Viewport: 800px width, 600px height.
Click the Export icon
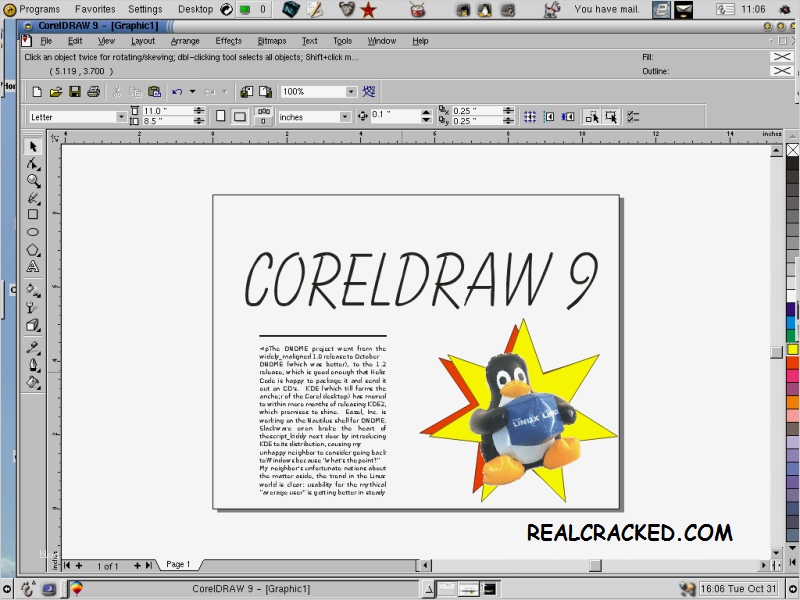click(x=265, y=92)
